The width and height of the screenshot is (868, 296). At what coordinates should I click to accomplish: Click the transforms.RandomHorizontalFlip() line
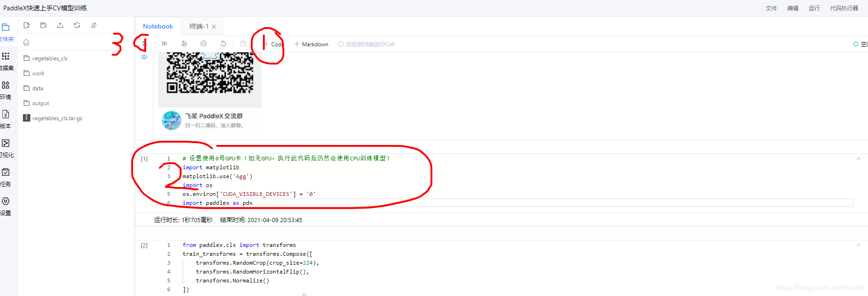coord(252,272)
